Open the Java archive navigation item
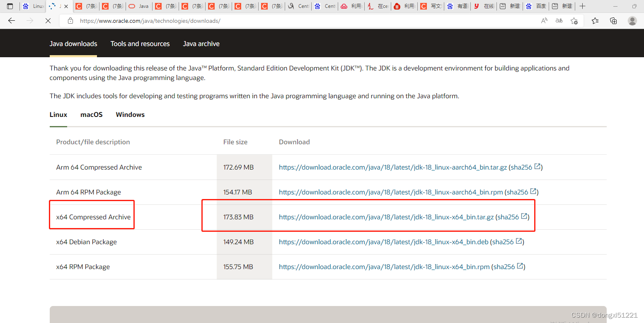The width and height of the screenshot is (644, 323). tap(201, 44)
